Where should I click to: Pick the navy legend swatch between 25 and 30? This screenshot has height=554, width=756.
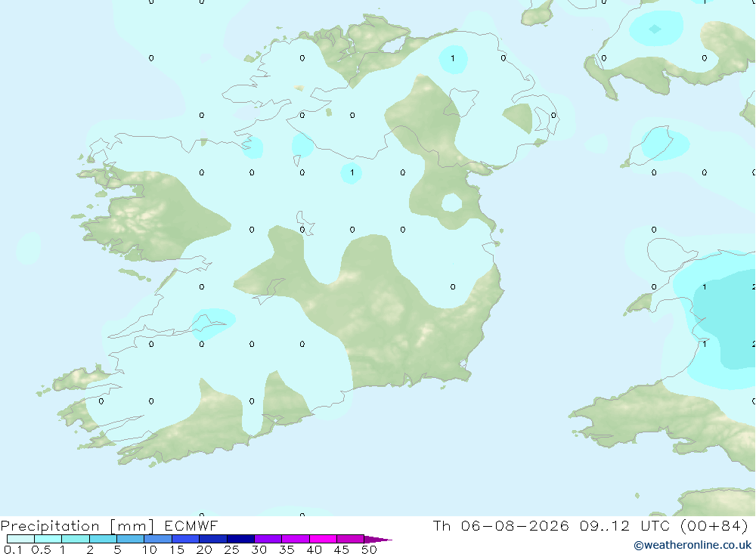click(240, 539)
